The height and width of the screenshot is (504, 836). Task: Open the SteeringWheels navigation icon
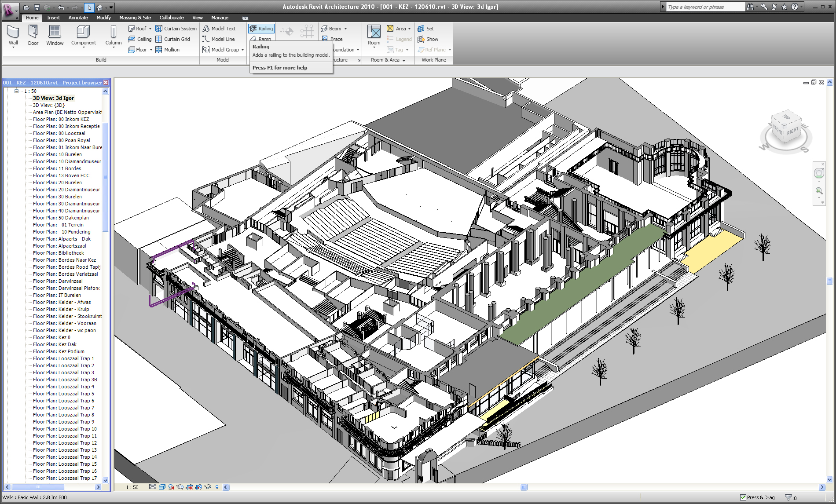tap(819, 173)
